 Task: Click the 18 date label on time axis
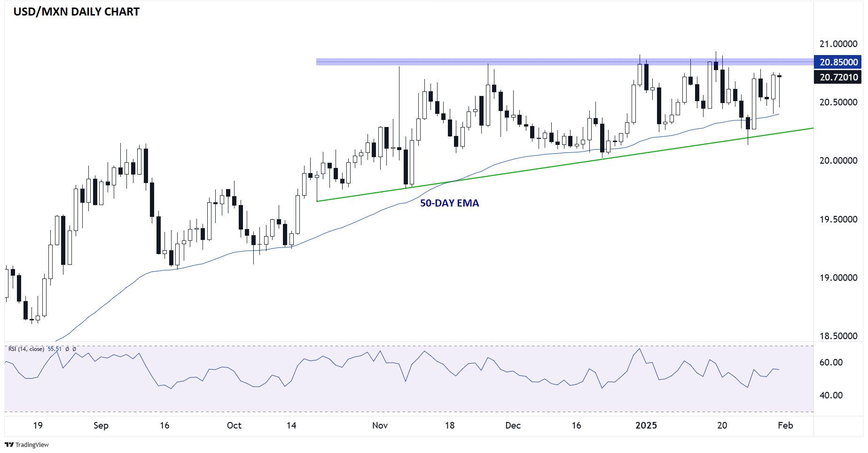[x=450, y=425]
